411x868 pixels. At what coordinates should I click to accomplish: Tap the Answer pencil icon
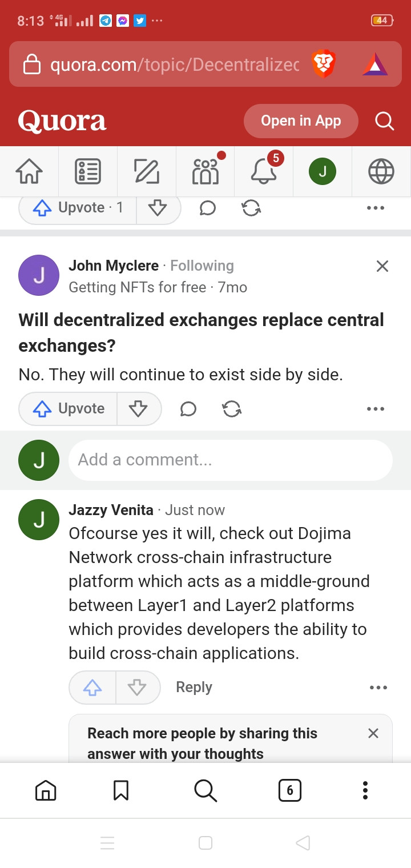(147, 171)
